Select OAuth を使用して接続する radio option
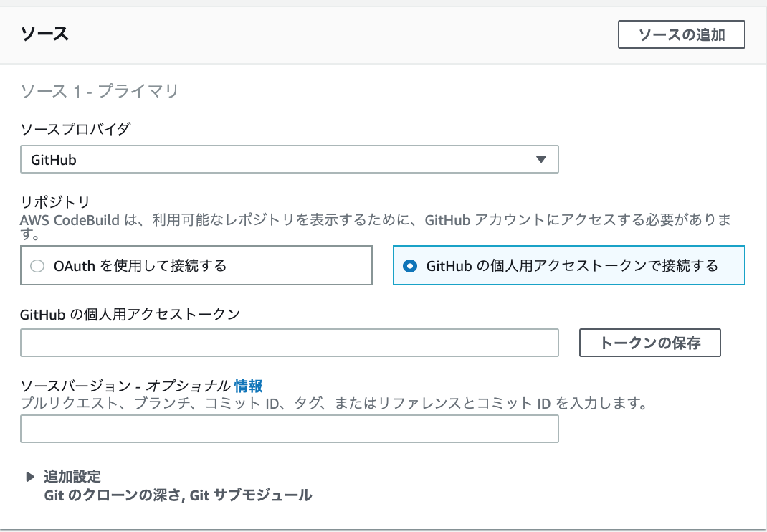This screenshot has height=532, width=767. point(196,266)
